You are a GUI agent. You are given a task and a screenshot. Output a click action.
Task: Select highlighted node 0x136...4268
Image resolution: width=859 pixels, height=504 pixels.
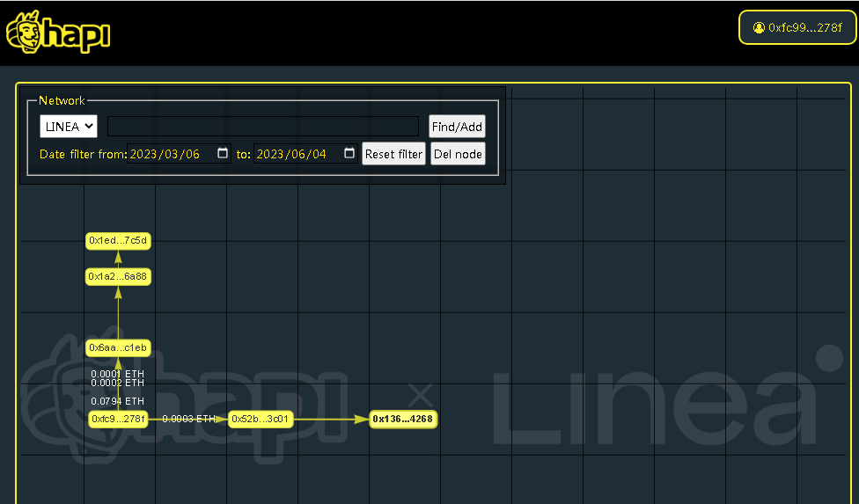click(403, 420)
